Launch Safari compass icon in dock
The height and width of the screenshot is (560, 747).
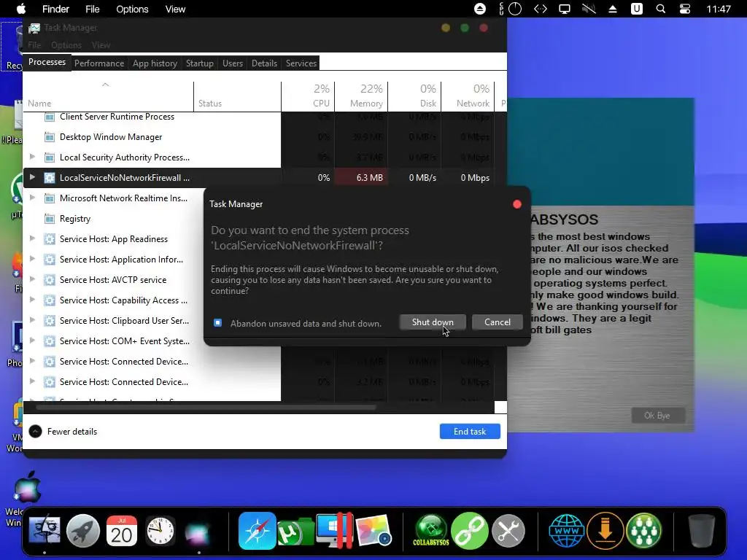click(258, 531)
